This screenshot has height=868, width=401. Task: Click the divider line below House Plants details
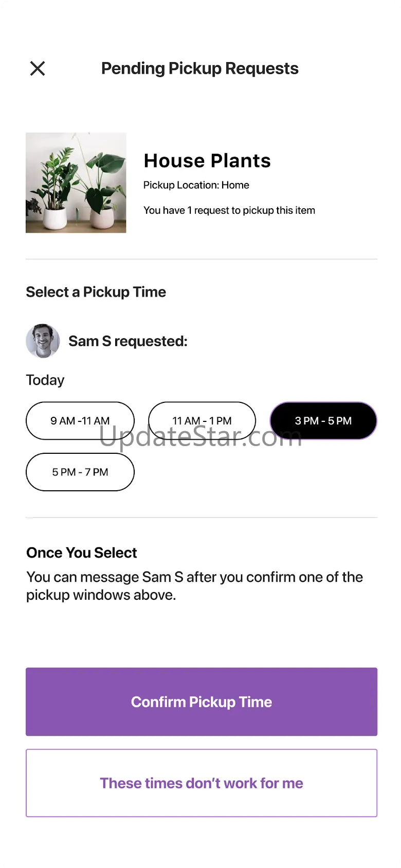pyautogui.click(x=202, y=260)
